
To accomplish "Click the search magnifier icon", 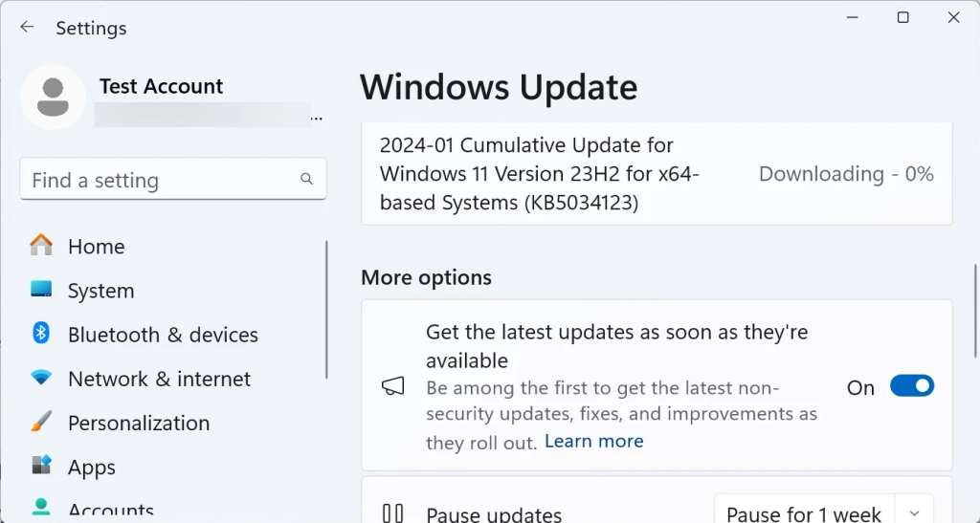I will coord(306,179).
